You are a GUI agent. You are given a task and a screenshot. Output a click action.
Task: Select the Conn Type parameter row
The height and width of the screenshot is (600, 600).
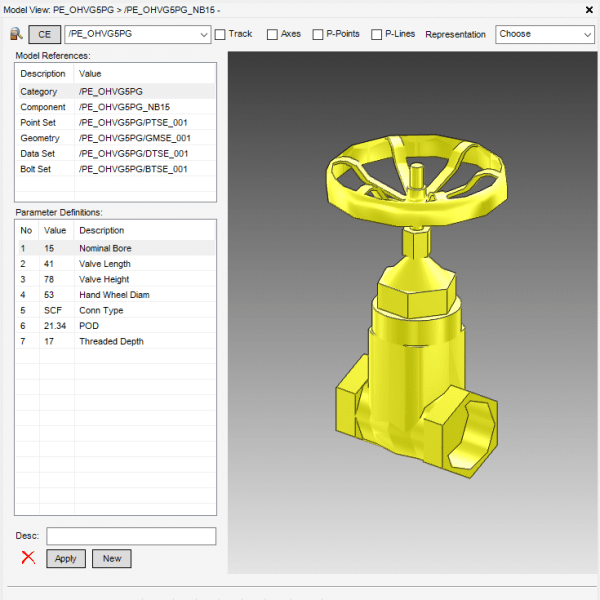tap(115, 310)
